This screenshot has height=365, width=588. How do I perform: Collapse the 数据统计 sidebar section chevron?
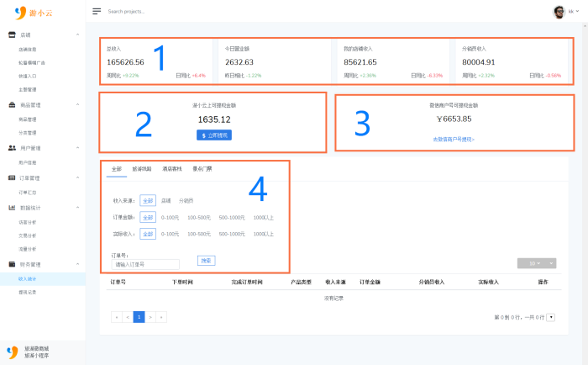click(77, 207)
